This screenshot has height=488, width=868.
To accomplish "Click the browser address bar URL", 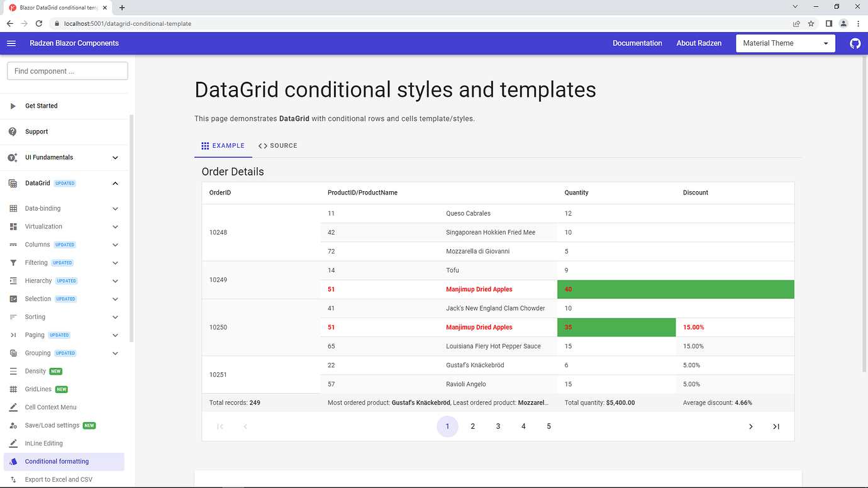I will [x=128, y=23].
